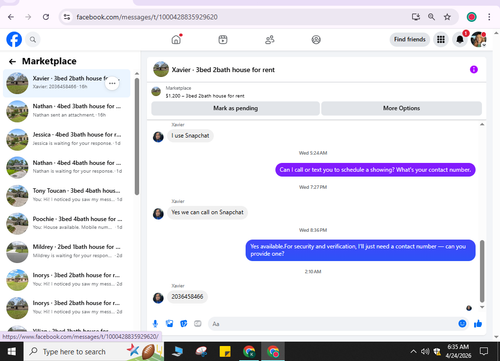The height and width of the screenshot is (361, 500).
Task: Click the chat messages scrollbar thumb
Action: (x=482, y=271)
